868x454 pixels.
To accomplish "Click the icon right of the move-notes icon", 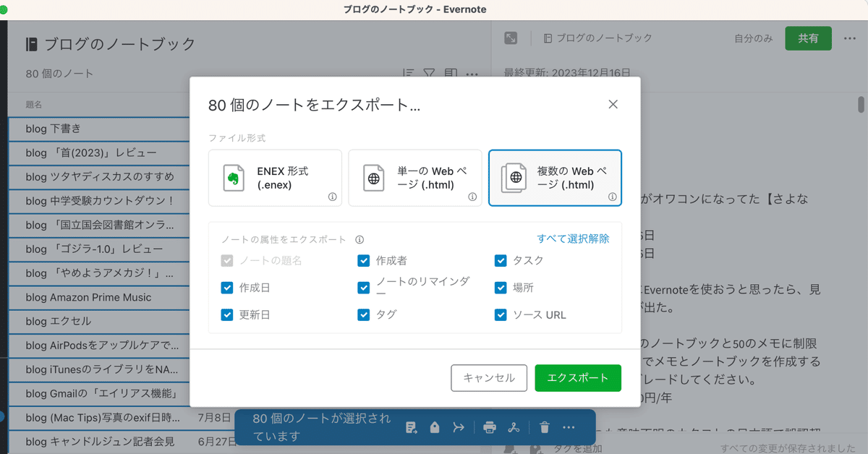I will pos(435,427).
